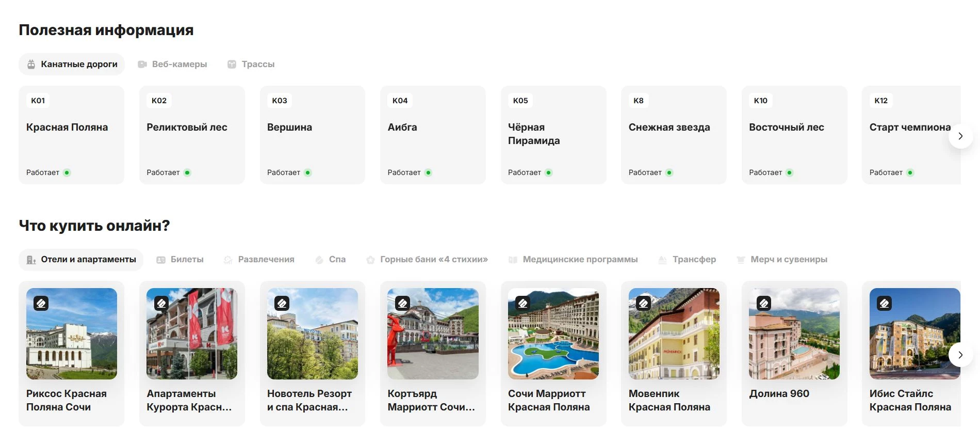This screenshot has width=980, height=444.
Task: Open the K01 Красная Поляна cable car card
Action: 71,135
